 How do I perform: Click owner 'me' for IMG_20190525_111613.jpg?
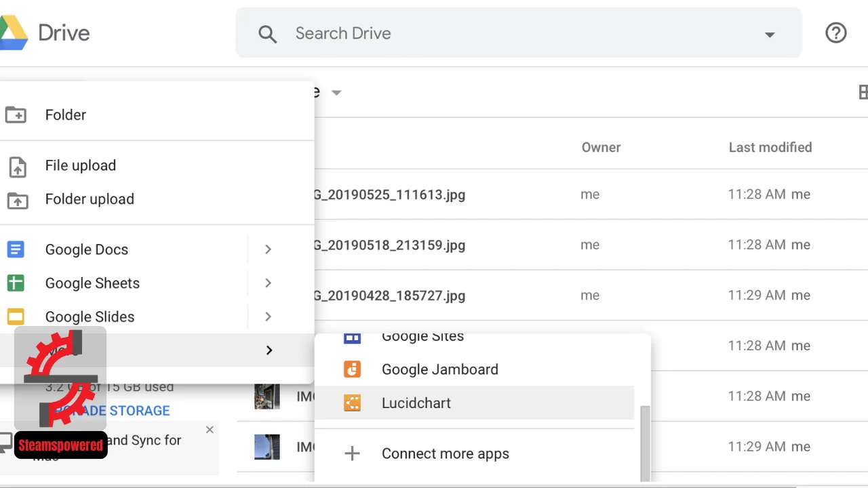[x=590, y=195]
